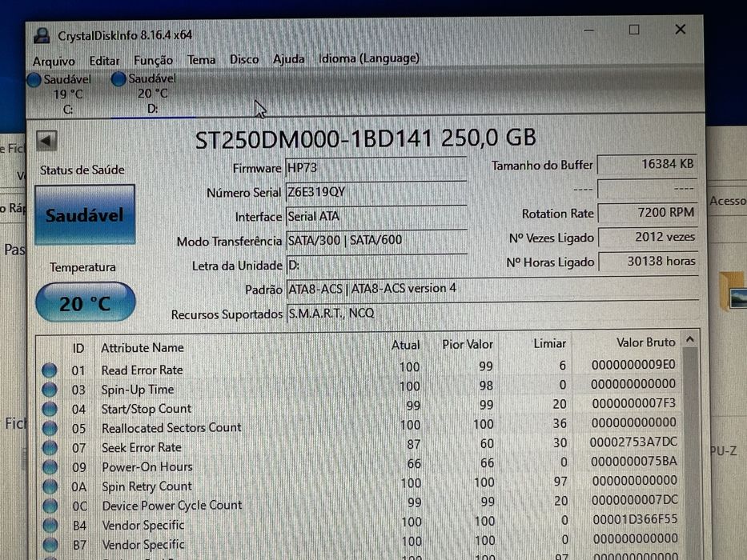Open the Ajuda menu
The height and width of the screenshot is (560, 747).
coord(289,59)
